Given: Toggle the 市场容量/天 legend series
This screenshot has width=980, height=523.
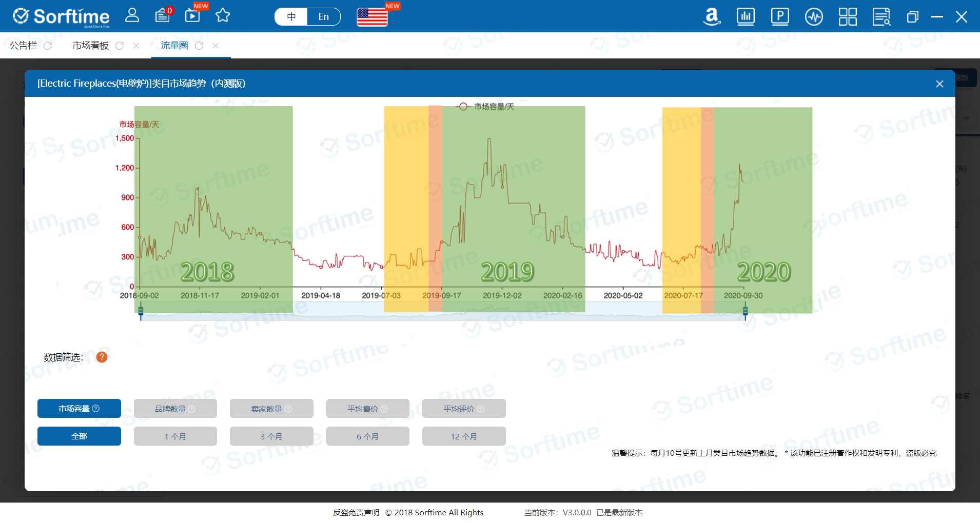Looking at the screenshot, I should coord(485,106).
